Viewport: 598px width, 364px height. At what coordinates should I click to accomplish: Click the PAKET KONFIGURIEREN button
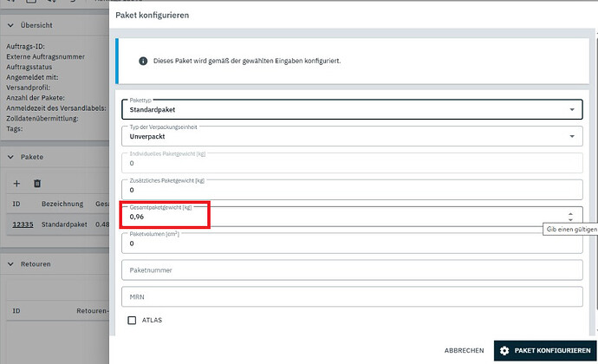click(x=545, y=351)
